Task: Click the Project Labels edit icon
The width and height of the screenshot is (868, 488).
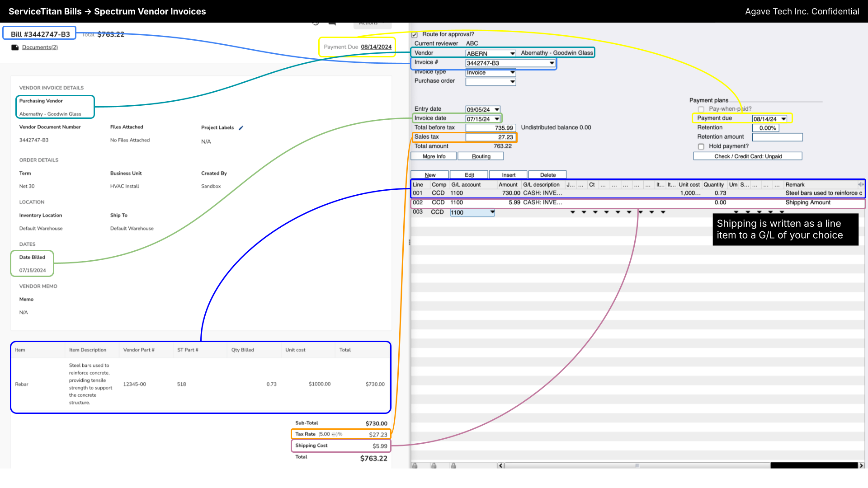Action: (x=240, y=127)
